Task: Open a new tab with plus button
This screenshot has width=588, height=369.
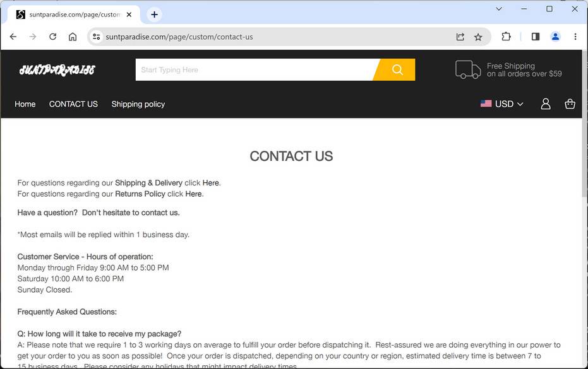Action: point(155,15)
